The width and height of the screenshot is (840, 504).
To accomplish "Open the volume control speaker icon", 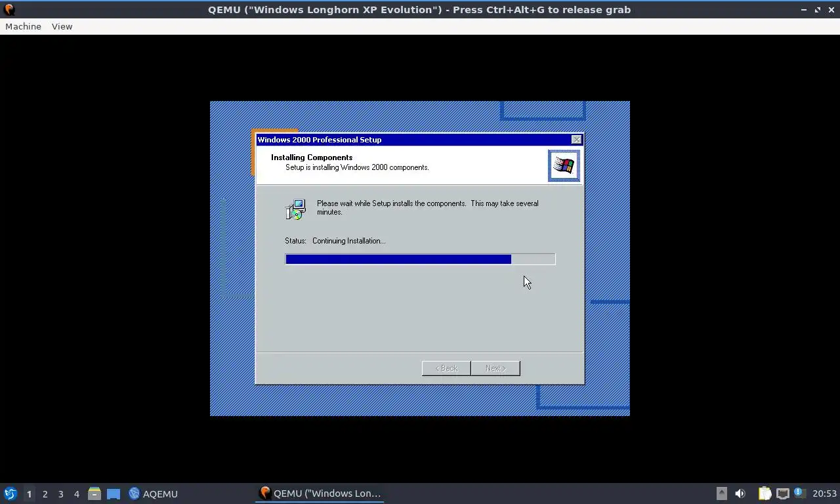I will 740,493.
